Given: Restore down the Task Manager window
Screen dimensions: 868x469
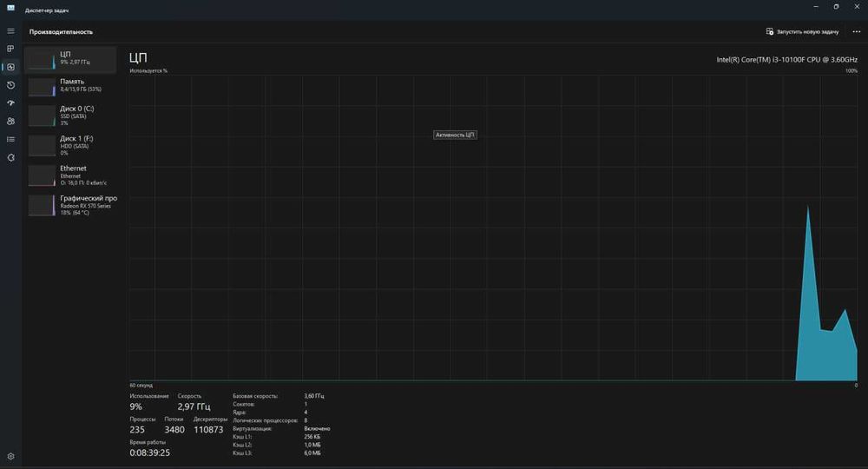Looking at the screenshot, I should [x=836, y=7].
